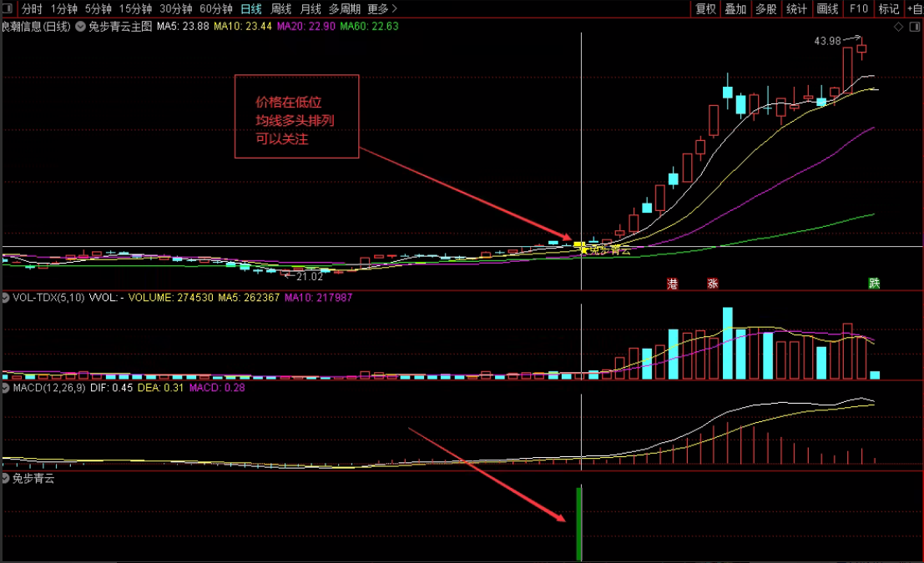The width and height of the screenshot is (924, 563).
Task: Click the 复权 button
Action: pos(705,9)
